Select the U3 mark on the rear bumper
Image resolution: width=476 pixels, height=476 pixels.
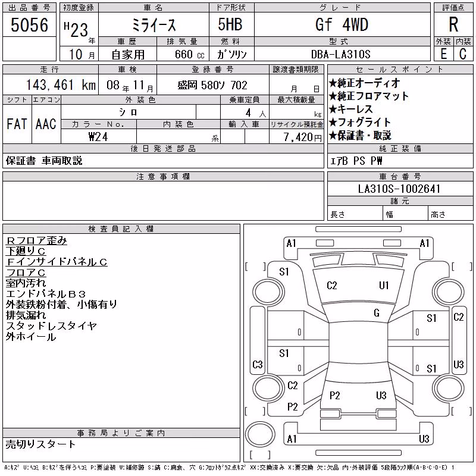pyautogui.click(x=424, y=439)
